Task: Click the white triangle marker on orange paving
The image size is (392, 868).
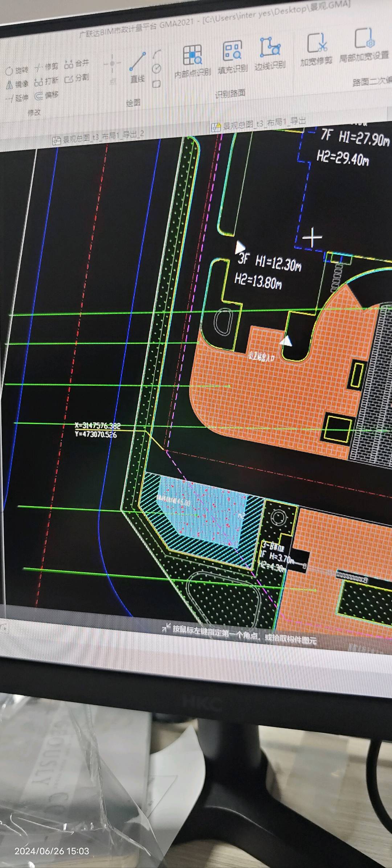Action: [286, 341]
